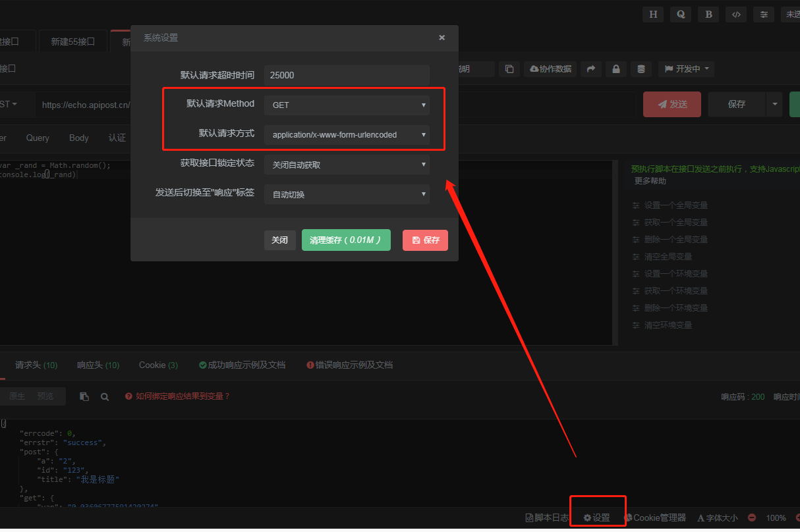The image size is (800, 532).
Task: Insert 清空全局变量 snippet
Action: [662, 257]
